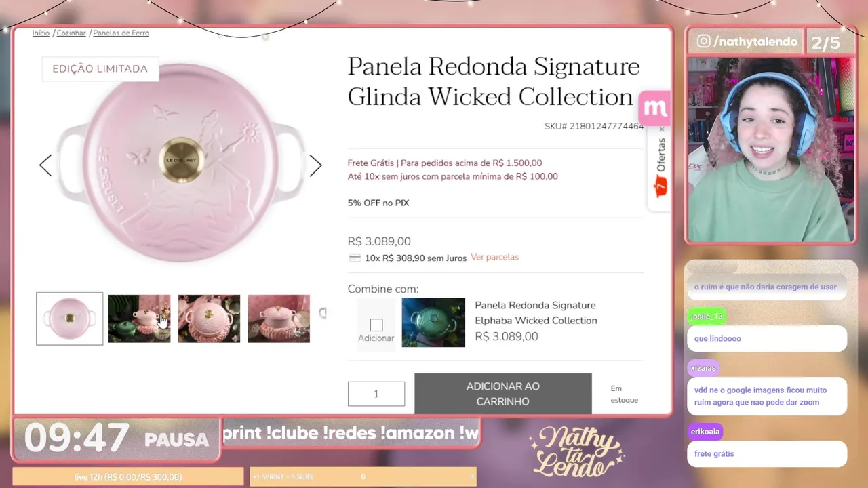
Task: Open Elphaba green pot image
Action: click(x=433, y=323)
